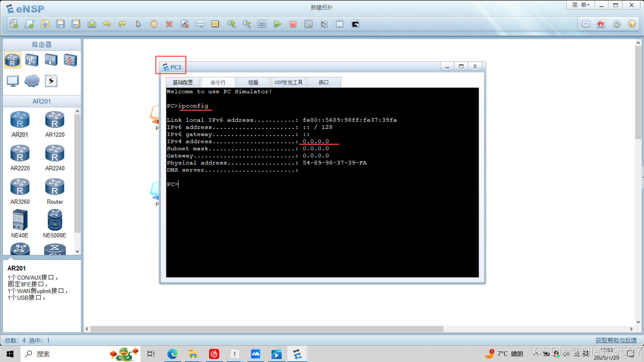The width and height of the screenshot is (644, 362).
Task: Select the NE40E device icon
Action: [20, 220]
